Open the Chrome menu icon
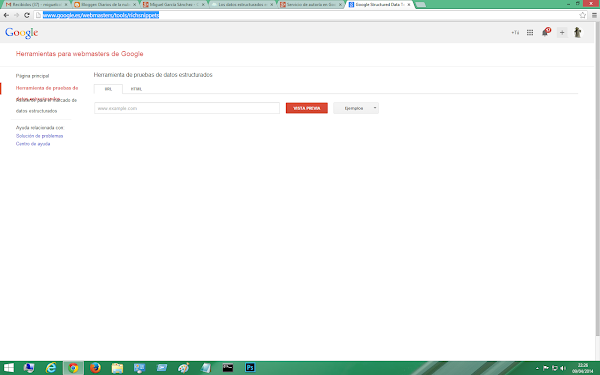This screenshot has width=600, height=375. (594, 15)
